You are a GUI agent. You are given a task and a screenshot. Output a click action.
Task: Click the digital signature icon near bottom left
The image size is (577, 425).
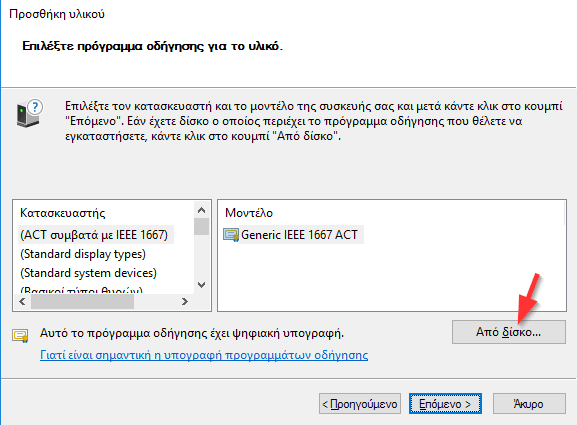[x=20, y=335]
